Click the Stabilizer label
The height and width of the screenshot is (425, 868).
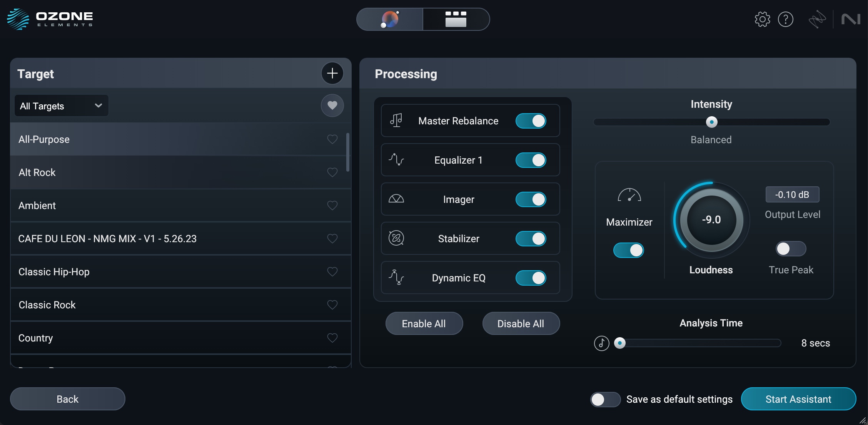[x=459, y=239]
